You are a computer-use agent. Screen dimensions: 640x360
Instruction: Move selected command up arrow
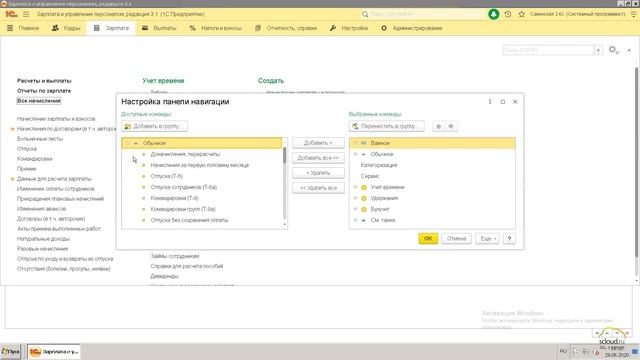point(438,127)
